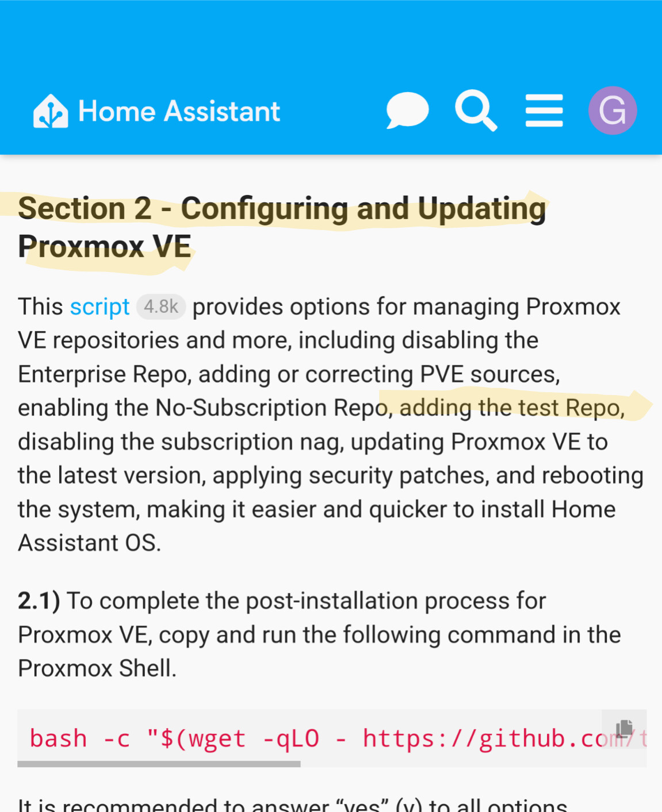
Task: Select the highlighted adding the test Repo text
Action: tap(511, 408)
